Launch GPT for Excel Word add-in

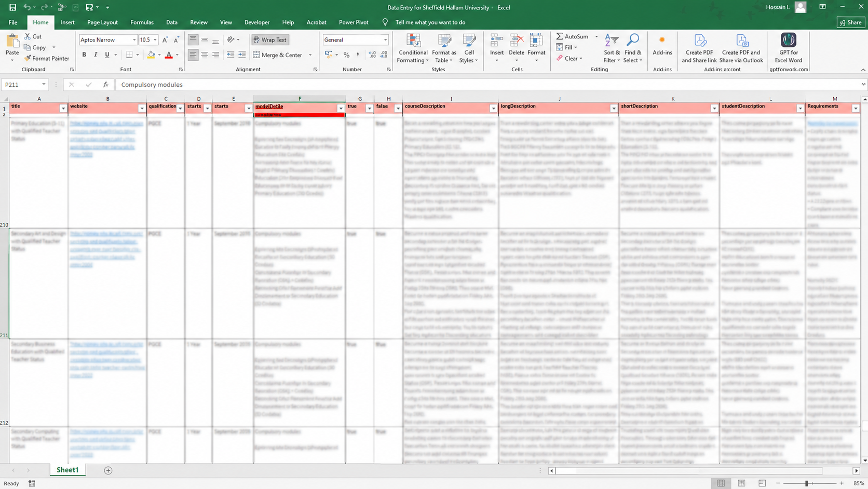[x=788, y=48]
